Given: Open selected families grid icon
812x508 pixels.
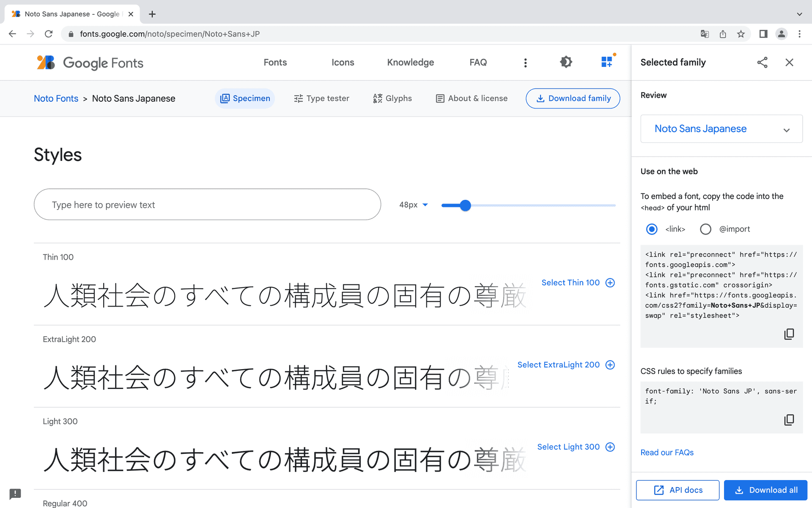Looking at the screenshot, I should point(607,62).
